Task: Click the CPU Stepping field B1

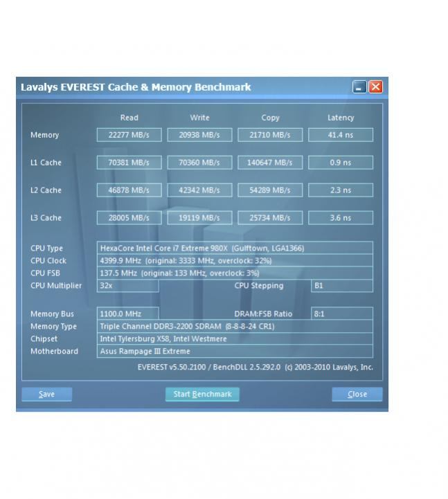Action: pyautogui.click(x=342, y=285)
